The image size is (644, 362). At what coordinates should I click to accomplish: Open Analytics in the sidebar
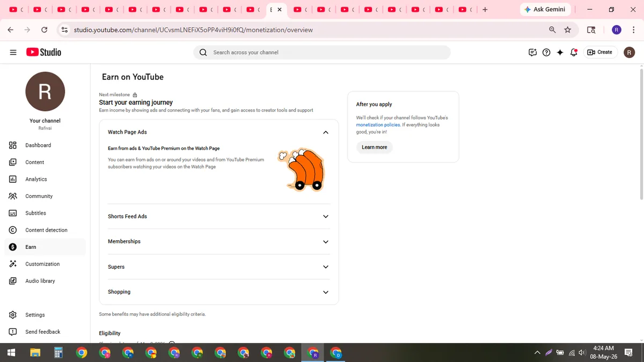coord(45,179)
